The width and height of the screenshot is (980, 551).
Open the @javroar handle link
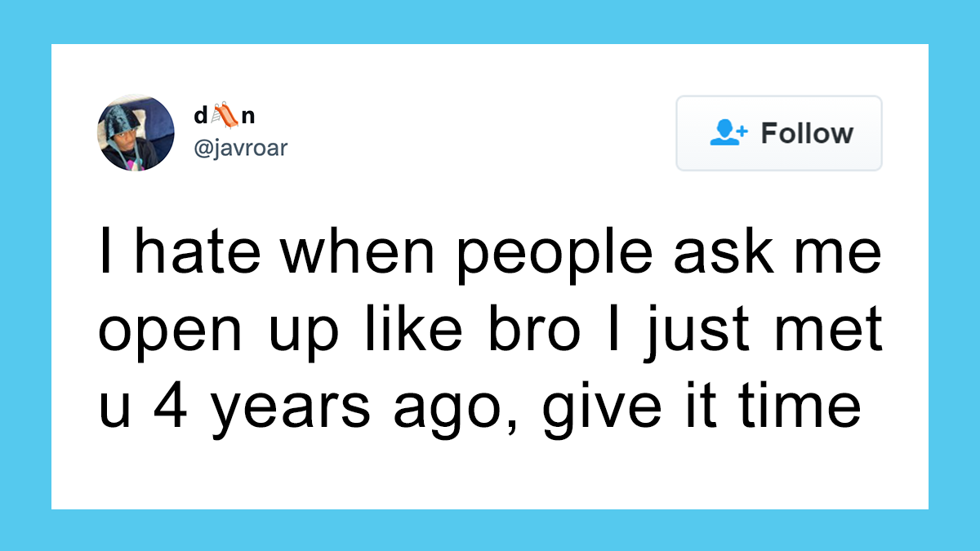coord(240,149)
